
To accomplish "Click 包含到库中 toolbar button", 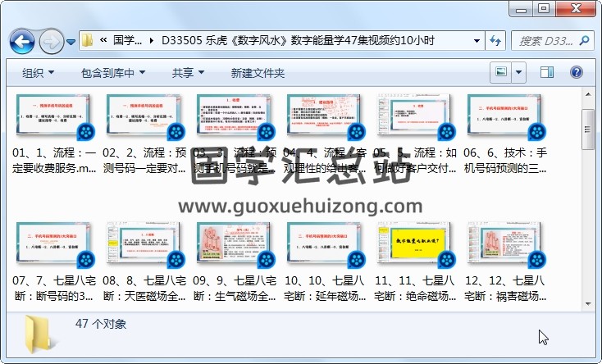I will point(113,73).
